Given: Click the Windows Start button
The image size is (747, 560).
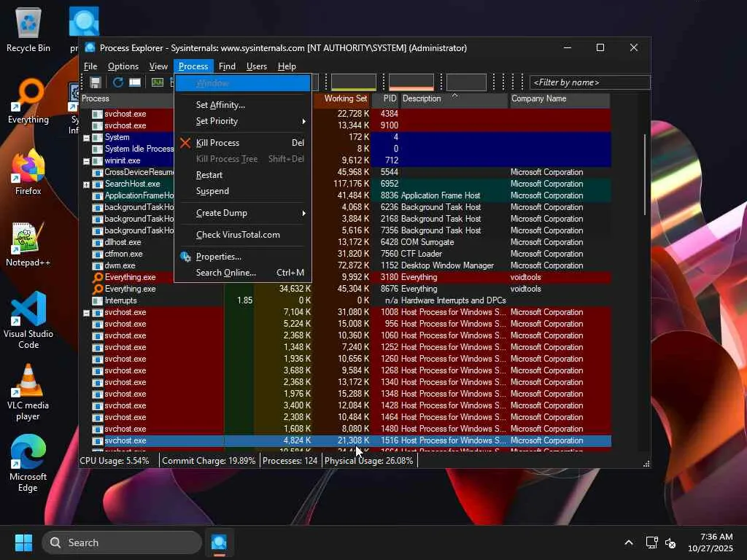Looking at the screenshot, I should point(23,542).
